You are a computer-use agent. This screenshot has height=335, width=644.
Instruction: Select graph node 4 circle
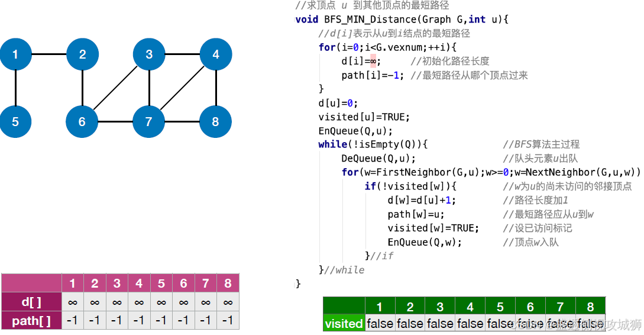(x=216, y=54)
